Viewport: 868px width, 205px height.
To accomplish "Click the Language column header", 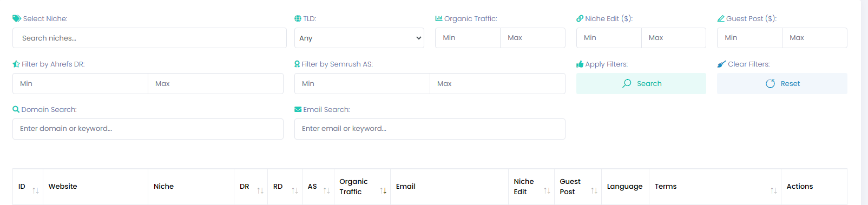I will [624, 186].
